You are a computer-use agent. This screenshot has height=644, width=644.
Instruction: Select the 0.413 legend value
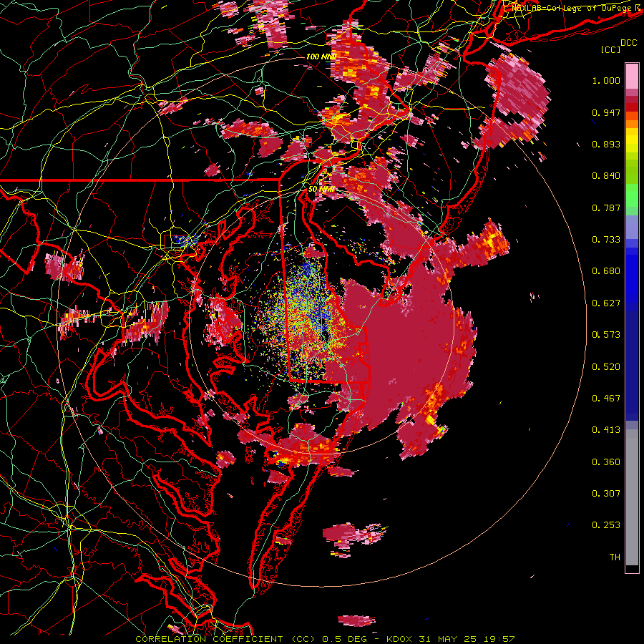[x=606, y=430]
